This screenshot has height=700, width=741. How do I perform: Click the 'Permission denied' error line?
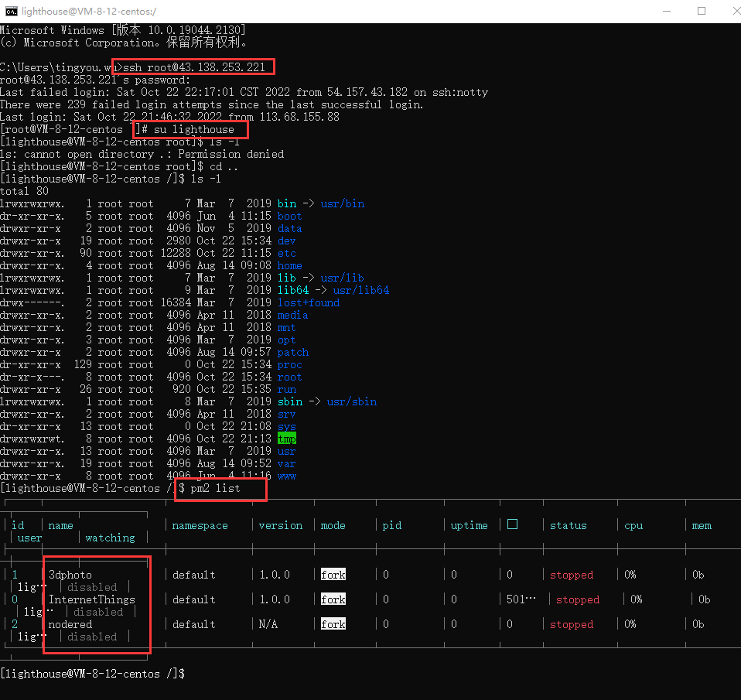coord(142,154)
